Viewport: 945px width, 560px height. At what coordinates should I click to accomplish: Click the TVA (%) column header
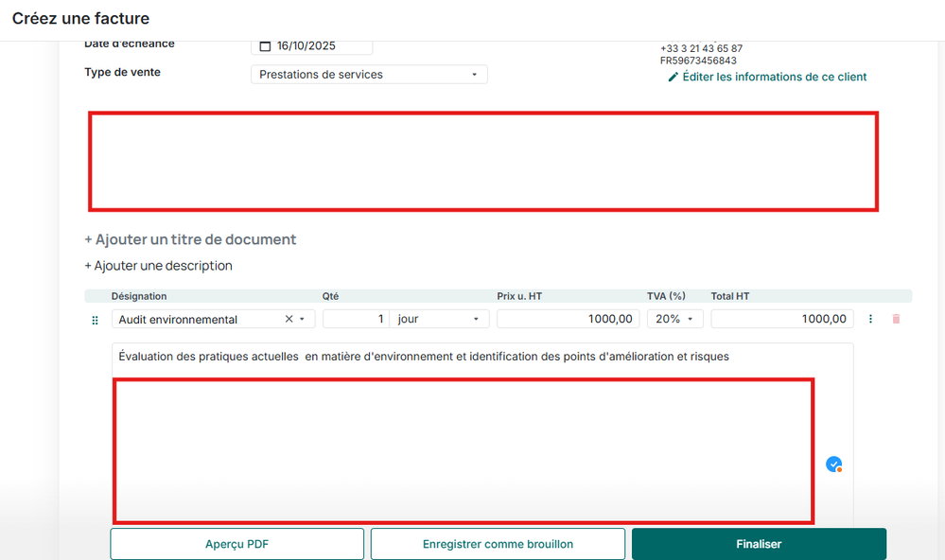666,296
